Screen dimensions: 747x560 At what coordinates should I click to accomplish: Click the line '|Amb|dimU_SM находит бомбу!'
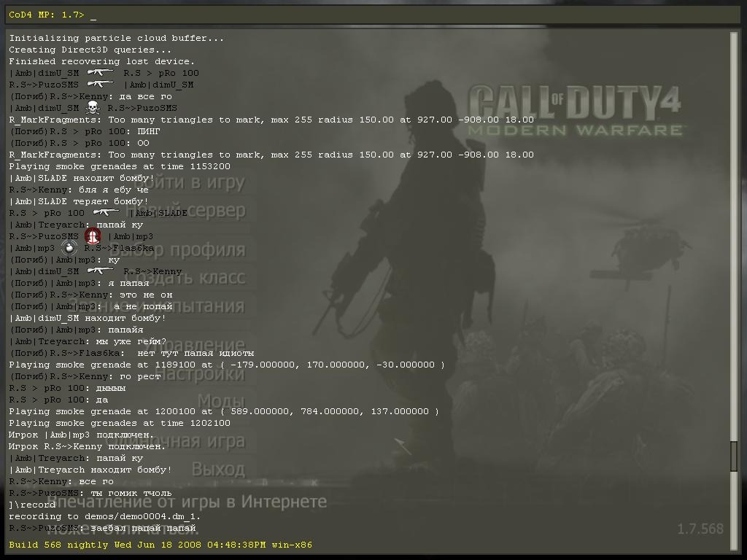[x=88, y=318]
